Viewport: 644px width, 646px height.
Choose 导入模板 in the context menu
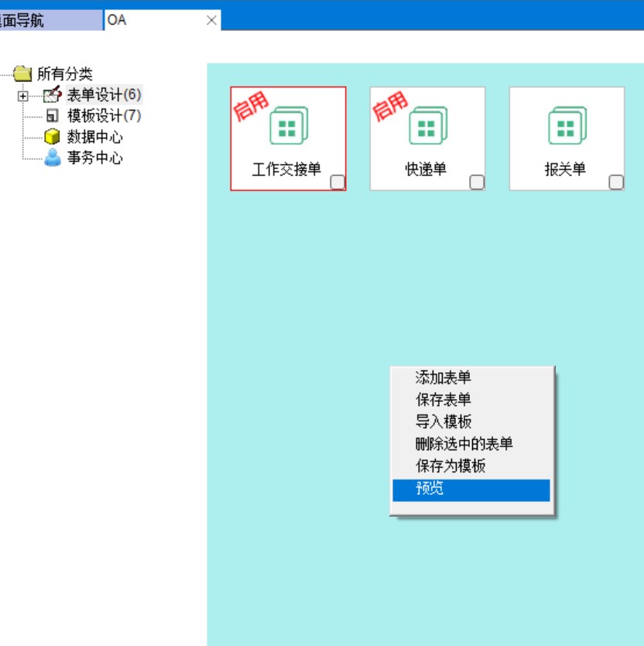(x=444, y=422)
